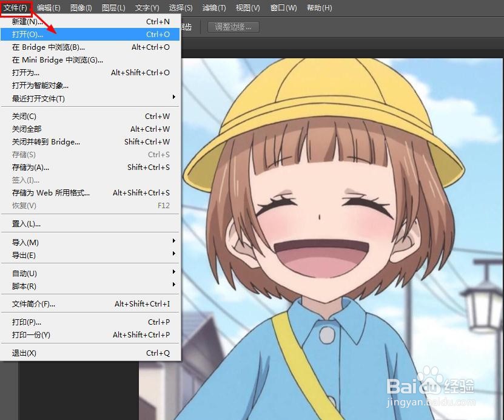The height and width of the screenshot is (420, 504).
Task: Open the 帮助(H) menu
Action: tap(319, 7)
